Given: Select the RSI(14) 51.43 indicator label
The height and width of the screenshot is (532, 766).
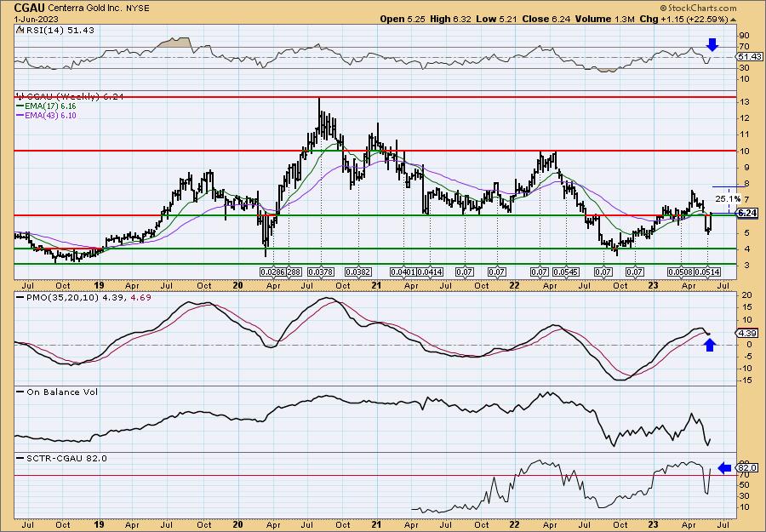Looking at the screenshot, I should point(59,30).
